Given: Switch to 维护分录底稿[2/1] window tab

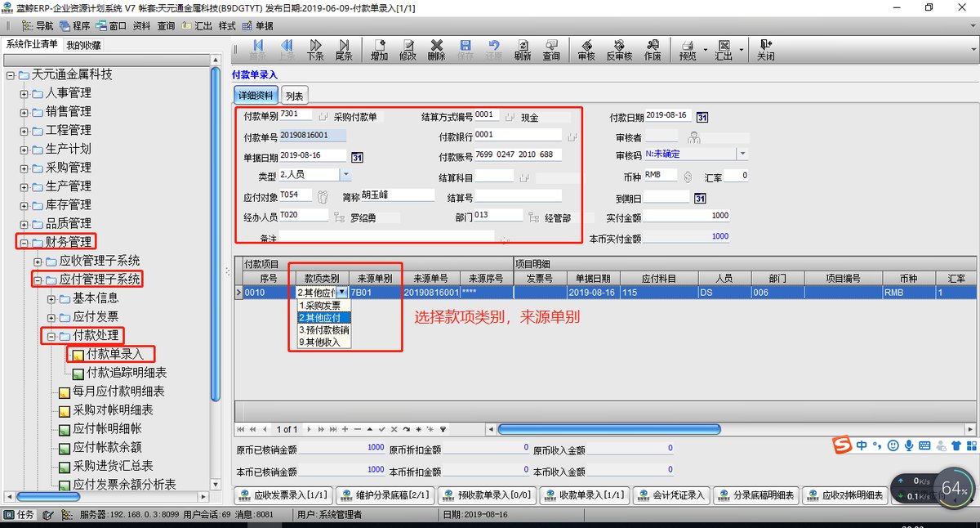Looking at the screenshot, I should 385,495.
